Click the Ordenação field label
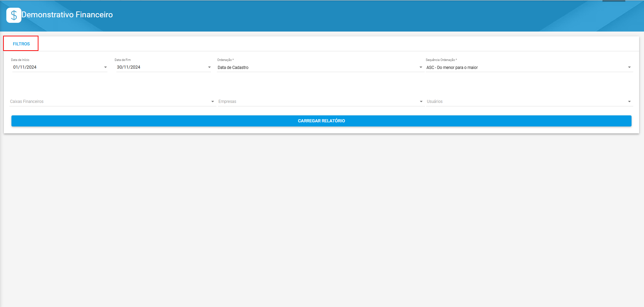The height and width of the screenshot is (307, 644). coord(226,60)
